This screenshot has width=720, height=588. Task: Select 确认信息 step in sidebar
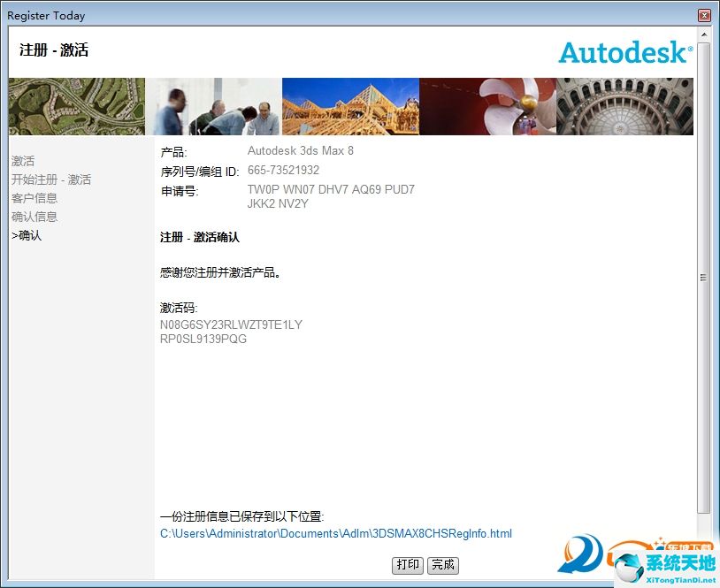(x=34, y=217)
